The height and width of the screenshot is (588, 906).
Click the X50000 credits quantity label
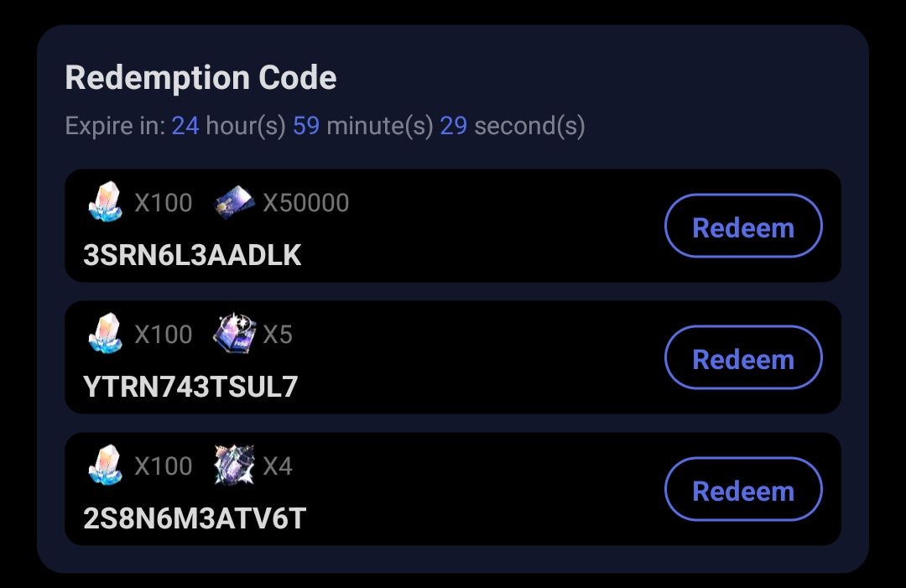click(306, 202)
